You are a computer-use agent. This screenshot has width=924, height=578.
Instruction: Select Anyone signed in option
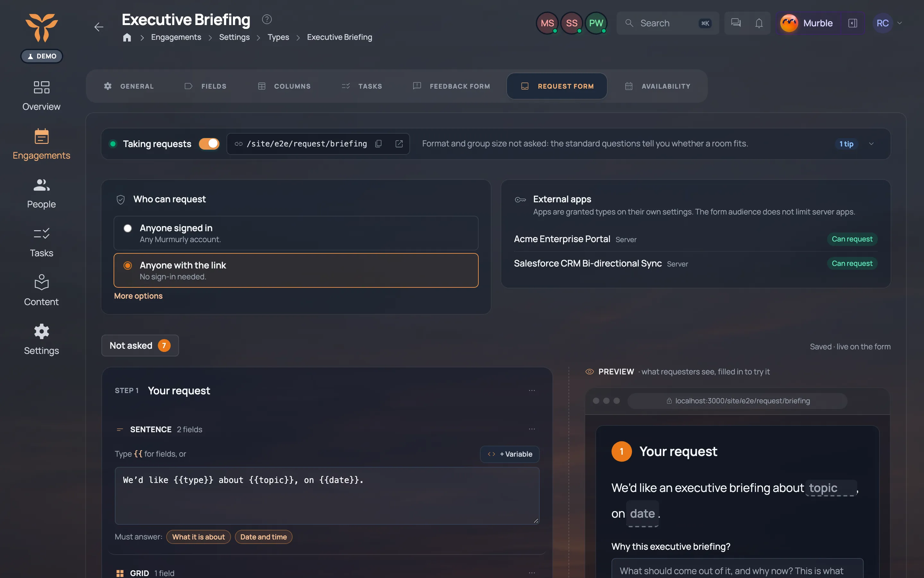[296, 233]
